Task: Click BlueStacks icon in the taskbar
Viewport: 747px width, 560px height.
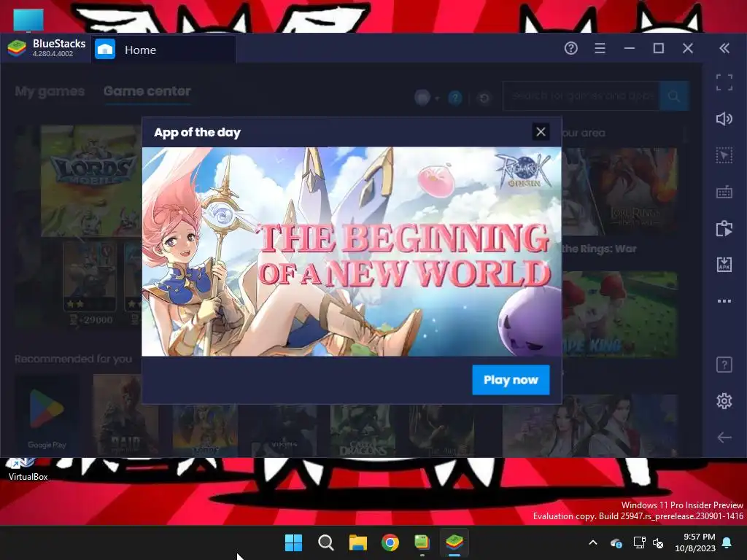Action: tap(454, 542)
